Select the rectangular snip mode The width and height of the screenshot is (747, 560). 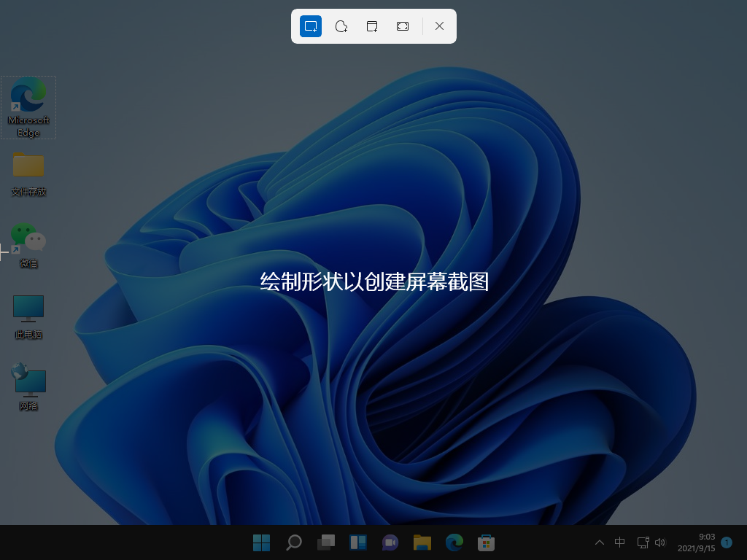point(311,26)
